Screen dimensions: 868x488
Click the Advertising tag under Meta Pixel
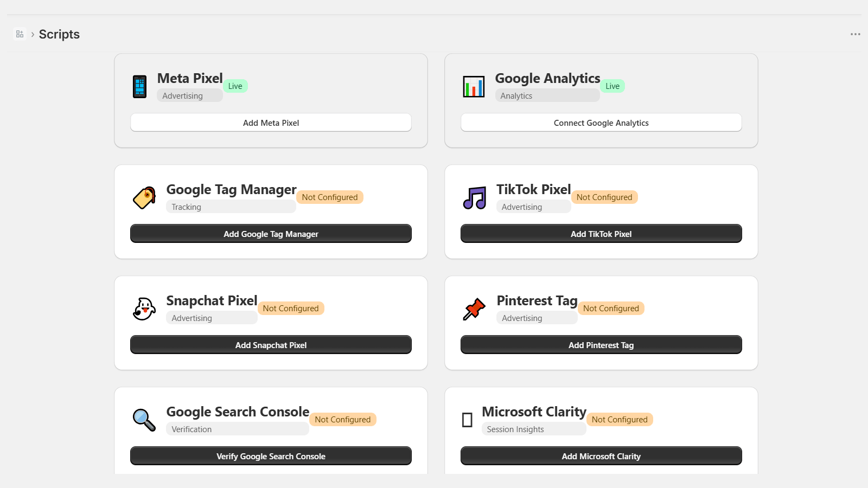(190, 95)
